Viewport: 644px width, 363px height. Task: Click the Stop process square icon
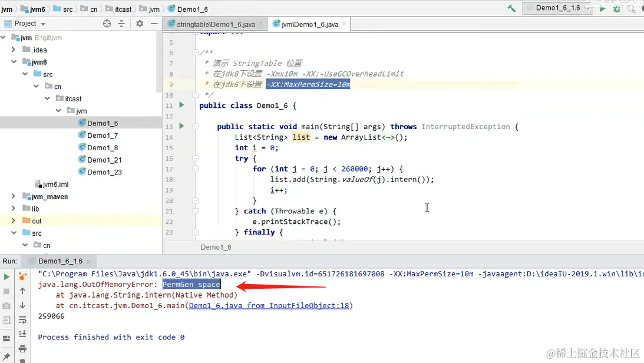(6, 291)
